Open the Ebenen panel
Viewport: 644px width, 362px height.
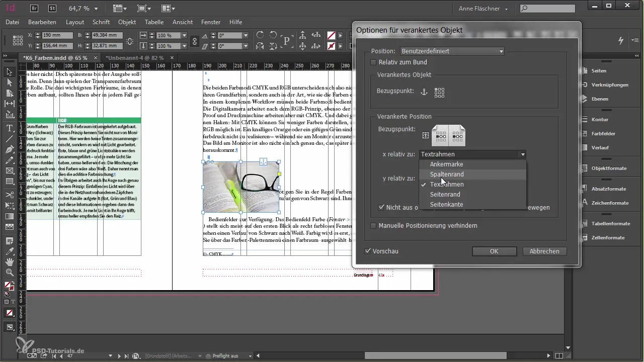click(600, 99)
